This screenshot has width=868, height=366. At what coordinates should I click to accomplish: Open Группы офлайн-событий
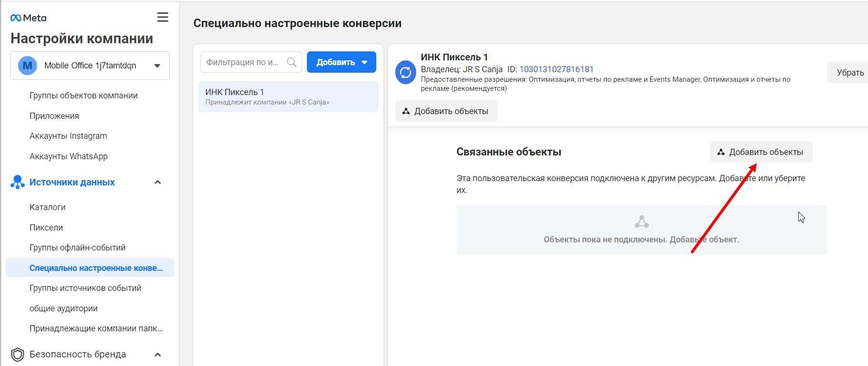point(77,248)
